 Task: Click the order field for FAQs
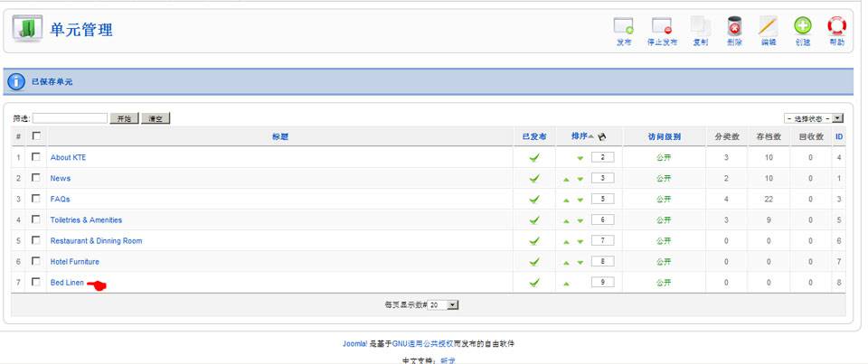click(602, 199)
